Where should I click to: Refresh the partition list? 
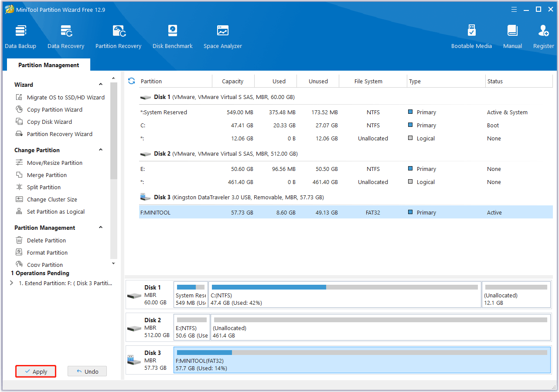pos(131,81)
